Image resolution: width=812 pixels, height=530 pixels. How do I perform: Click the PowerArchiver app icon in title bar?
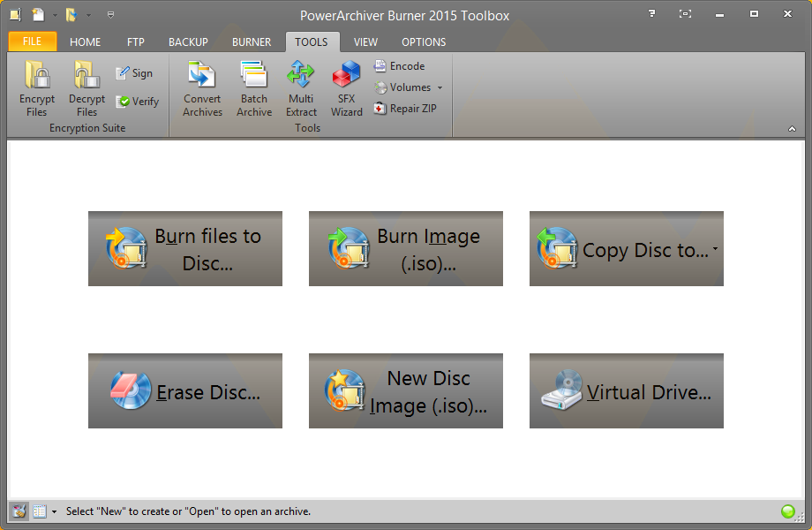(x=16, y=14)
